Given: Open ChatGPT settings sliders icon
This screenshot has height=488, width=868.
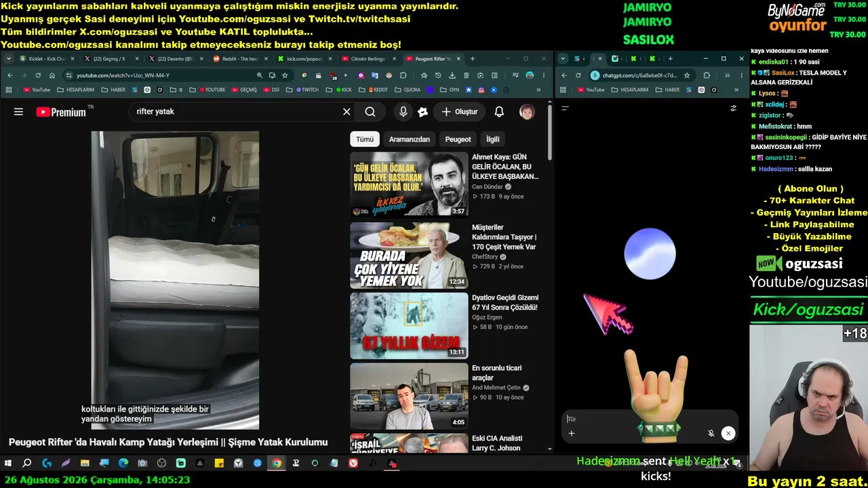Looking at the screenshot, I should [x=733, y=108].
